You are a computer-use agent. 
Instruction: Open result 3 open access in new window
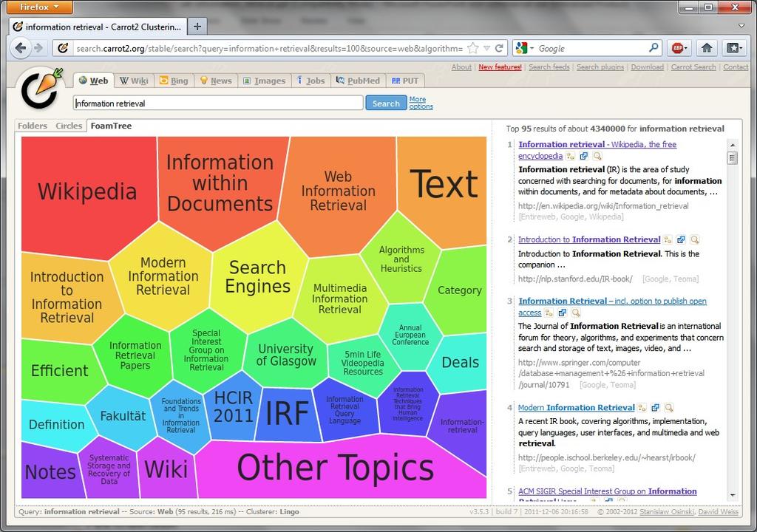563,313
